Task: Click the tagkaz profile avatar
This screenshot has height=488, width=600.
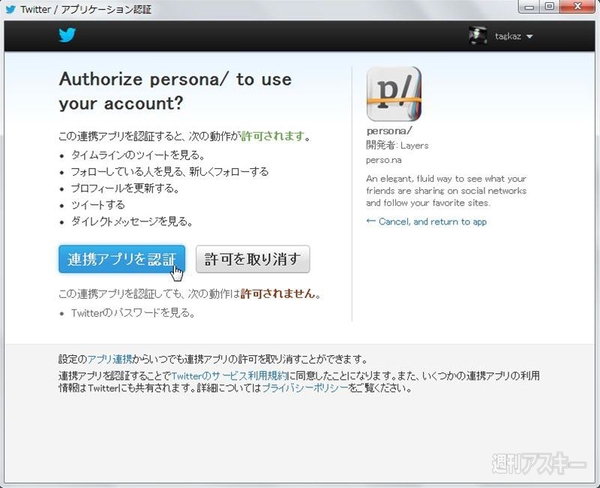Action: 478,36
